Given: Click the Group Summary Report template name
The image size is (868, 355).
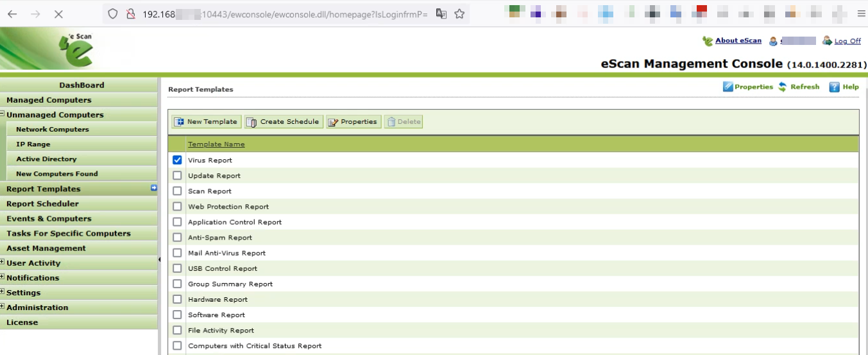Looking at the screenshot, I should (230, 284).
